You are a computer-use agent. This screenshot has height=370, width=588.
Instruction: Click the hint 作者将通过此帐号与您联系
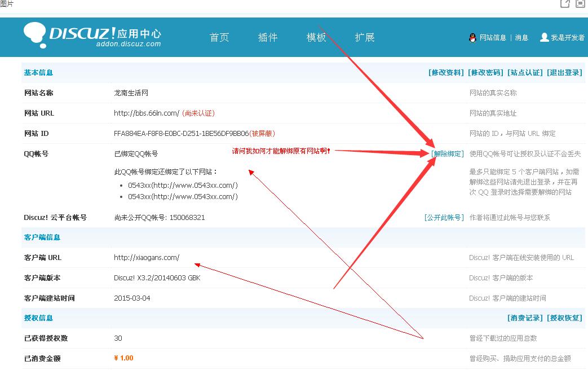point(510,218)
